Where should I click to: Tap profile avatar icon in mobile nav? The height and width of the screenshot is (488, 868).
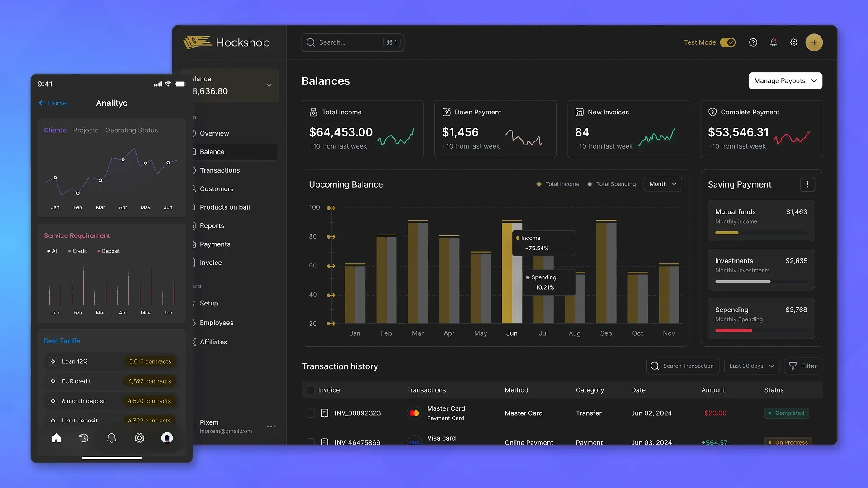point(167,438)
